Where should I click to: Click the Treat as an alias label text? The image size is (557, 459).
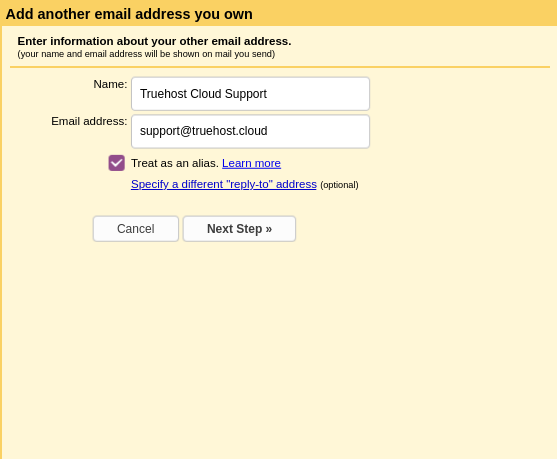[x=175, y=163]
